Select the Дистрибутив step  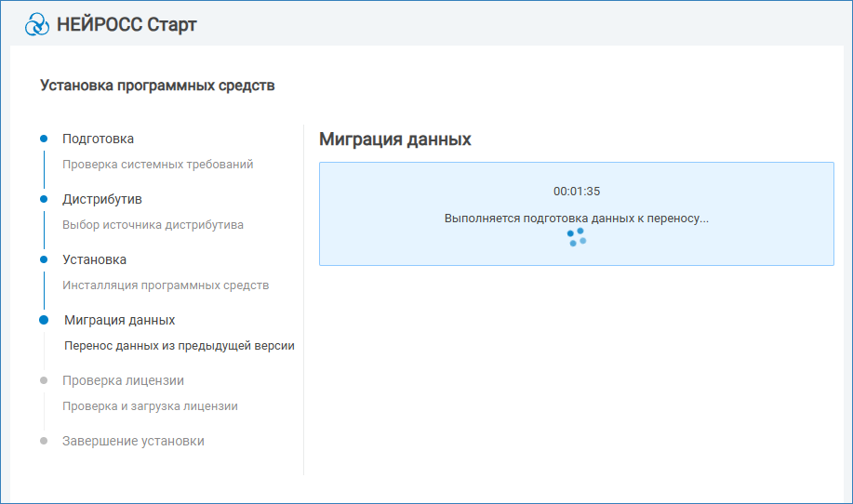[101, 199]
